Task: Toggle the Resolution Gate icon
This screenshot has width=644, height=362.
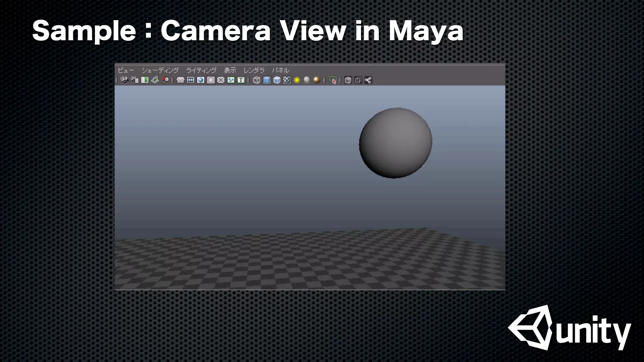Action: click(x=201, y=80)
